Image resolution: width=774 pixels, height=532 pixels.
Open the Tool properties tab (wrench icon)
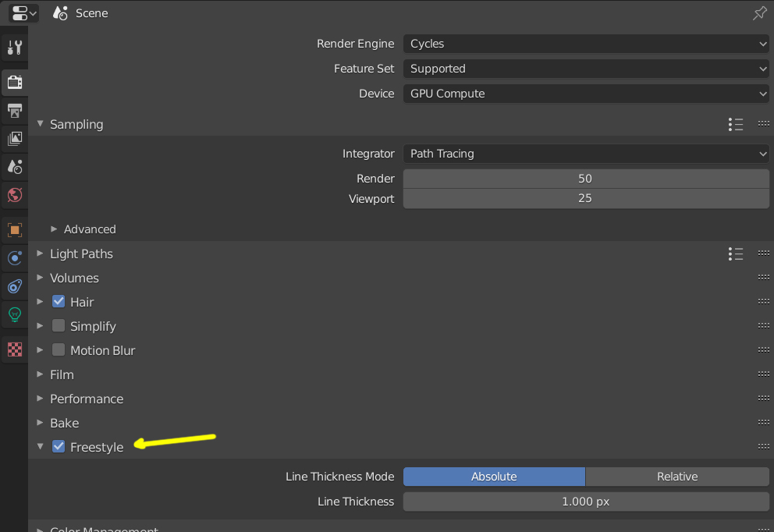coord(14,48)
